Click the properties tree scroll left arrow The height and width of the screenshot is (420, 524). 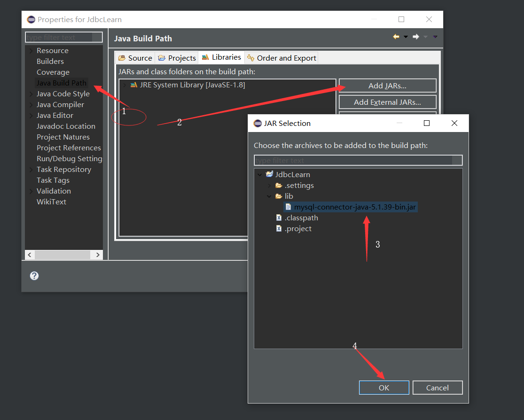[x=30, y=255]
